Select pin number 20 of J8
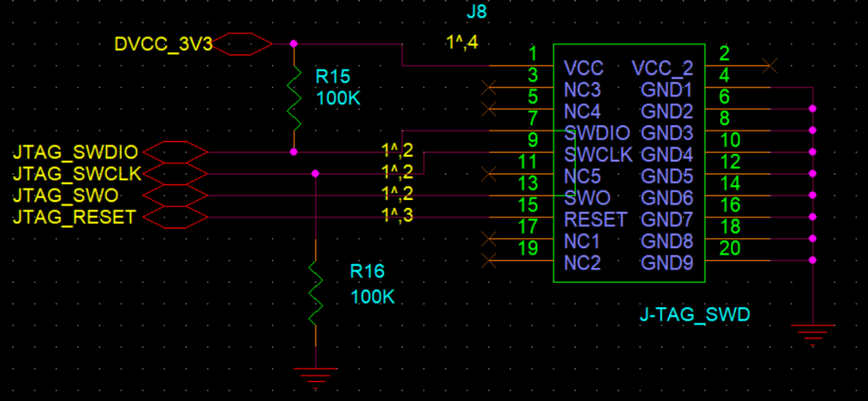This screenshot has width=868, height=401. tap(730, 249)
